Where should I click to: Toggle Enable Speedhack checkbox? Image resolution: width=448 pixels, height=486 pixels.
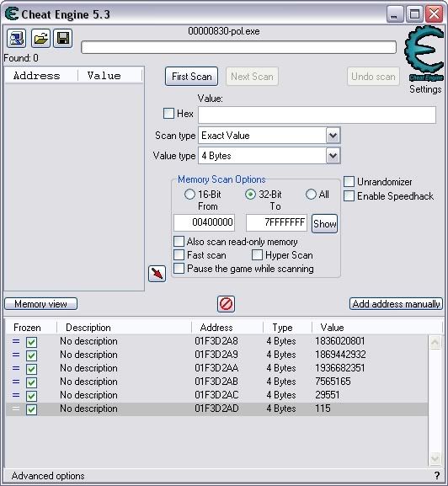click(349, 196)
